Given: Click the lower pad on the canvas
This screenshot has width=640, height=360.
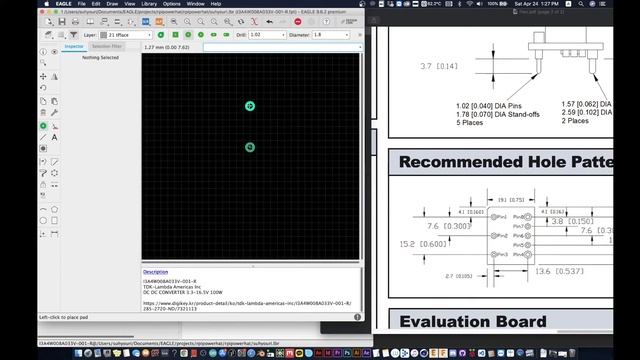Looking at the screenshot, I should [x=250, y=147].
